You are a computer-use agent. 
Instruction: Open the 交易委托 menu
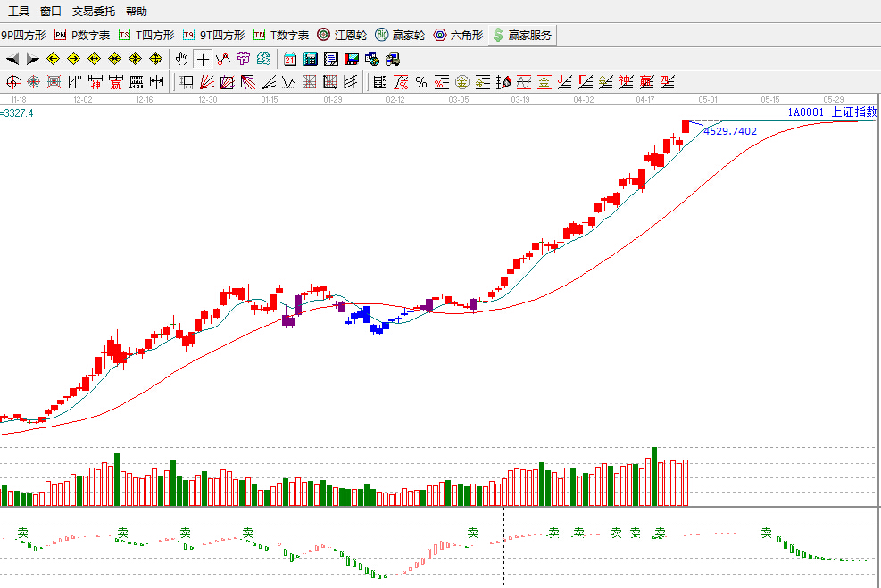pos(94,12)
